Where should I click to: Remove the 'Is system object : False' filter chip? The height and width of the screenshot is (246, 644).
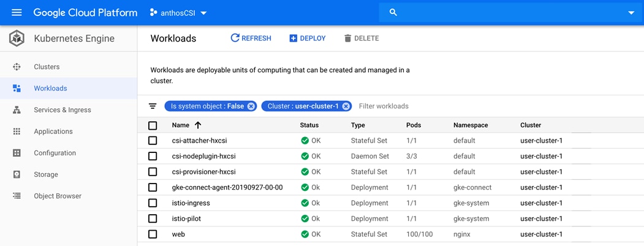pyautogui.click(x=251, y=106)
